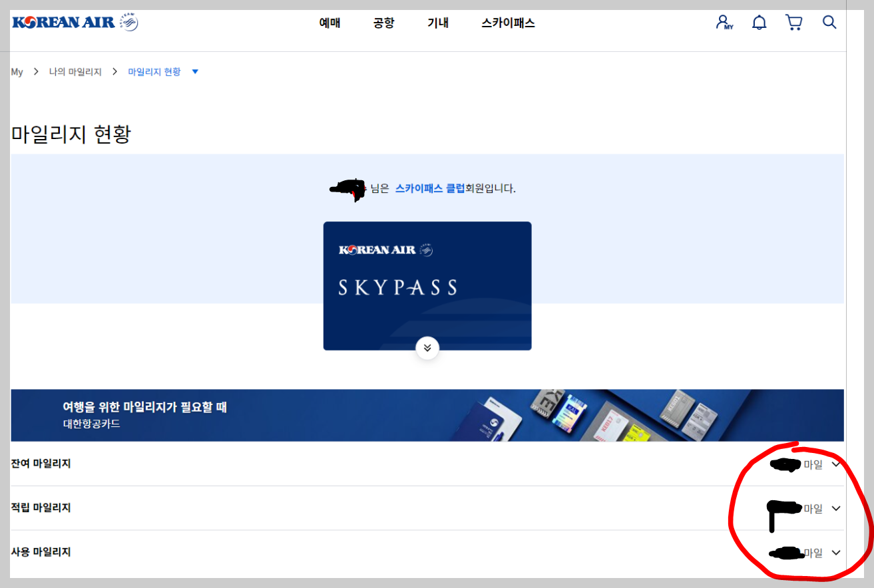Open the 예매 menu

329,23
